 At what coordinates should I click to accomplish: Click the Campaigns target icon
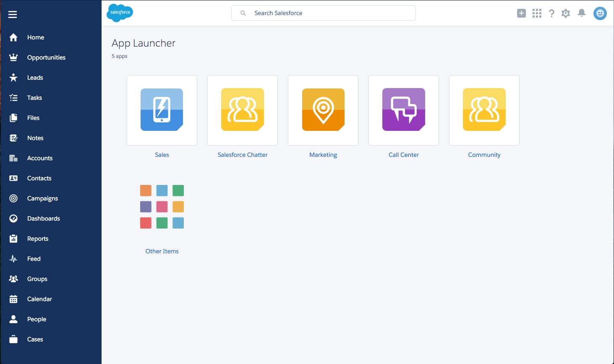pyautogui.click(x=13, y=198)
